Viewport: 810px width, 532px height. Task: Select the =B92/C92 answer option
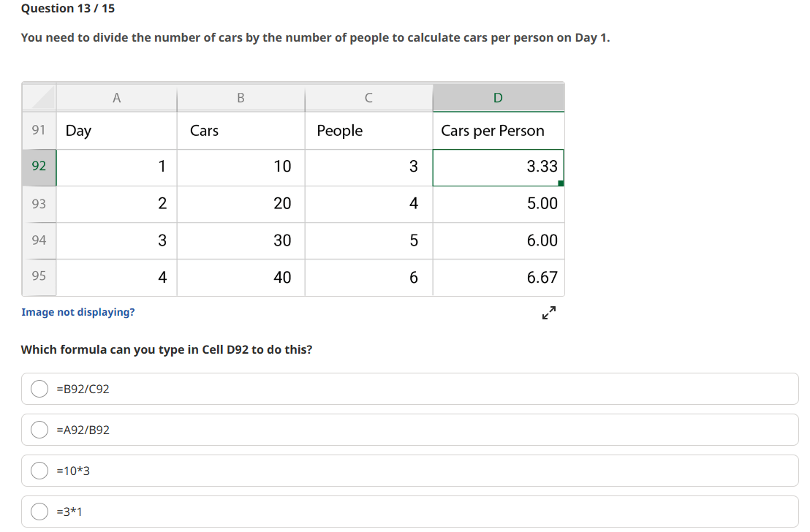[x=39, y=389]
